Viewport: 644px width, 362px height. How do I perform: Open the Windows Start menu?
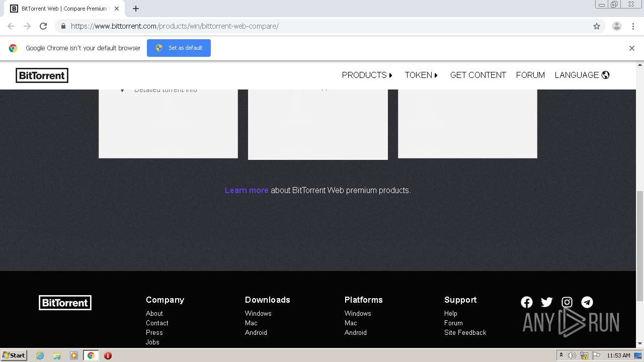14,355
